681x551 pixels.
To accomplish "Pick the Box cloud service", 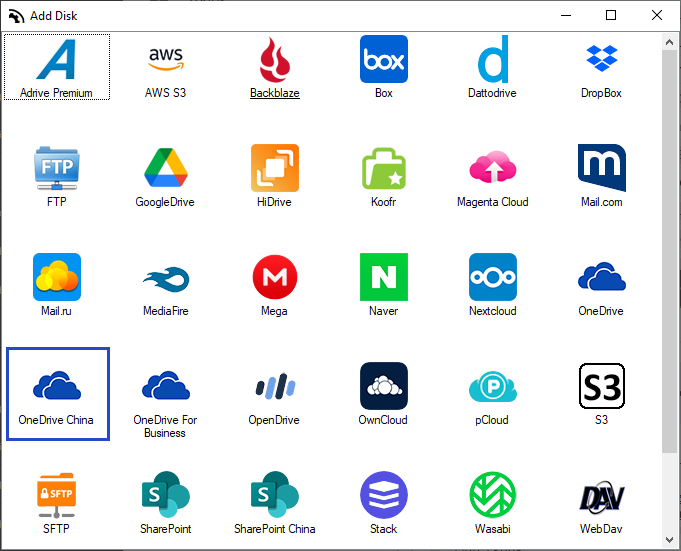I will tap(384, 59).
